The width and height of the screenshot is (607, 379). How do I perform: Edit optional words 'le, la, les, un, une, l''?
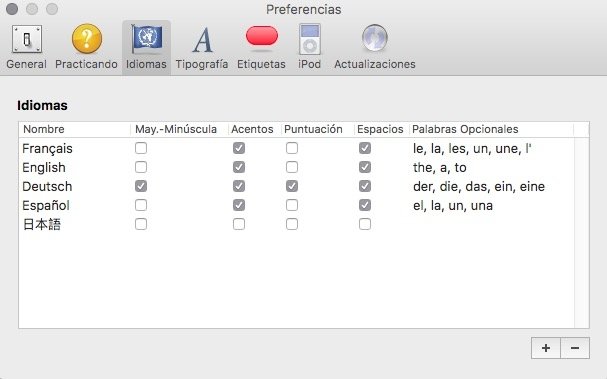click(x=472, y=149)
